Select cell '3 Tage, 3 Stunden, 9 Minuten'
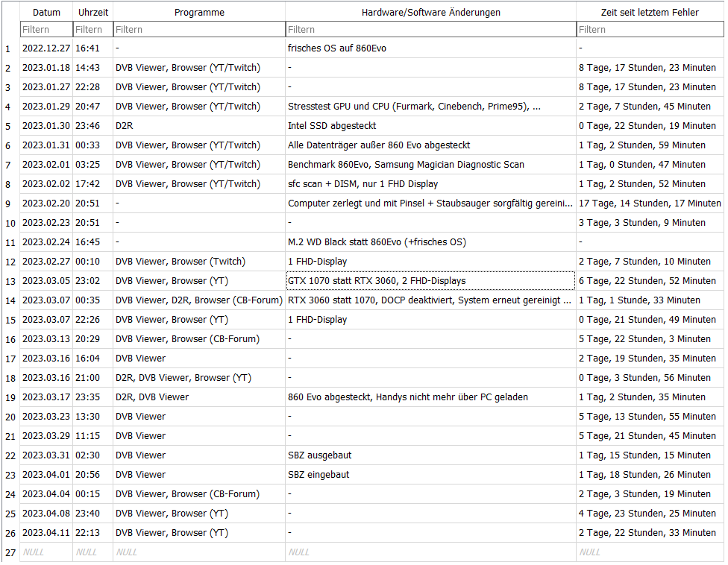 coord(650,223)
